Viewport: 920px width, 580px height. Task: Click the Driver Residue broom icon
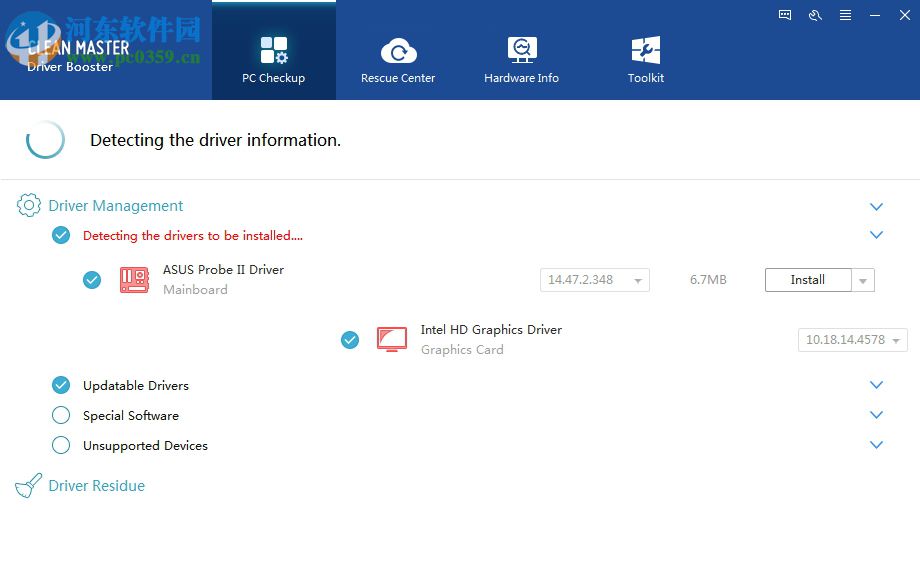[x=26, y=485]
